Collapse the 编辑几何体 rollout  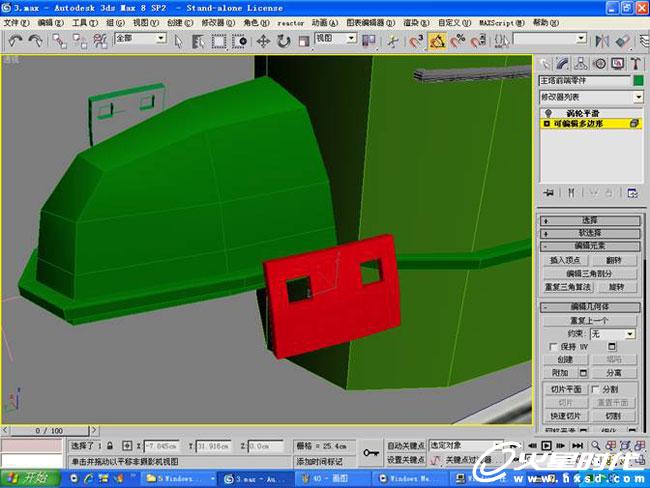(x=590, y=307)
